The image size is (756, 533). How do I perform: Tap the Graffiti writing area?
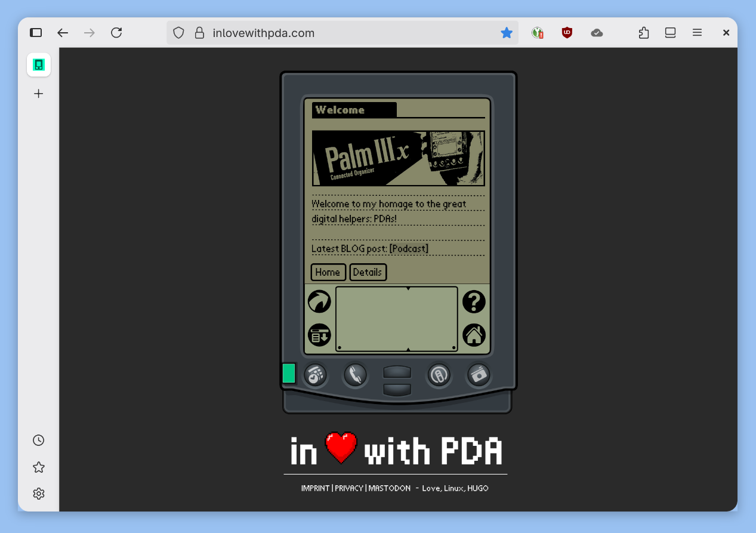(x=397, y=319)
